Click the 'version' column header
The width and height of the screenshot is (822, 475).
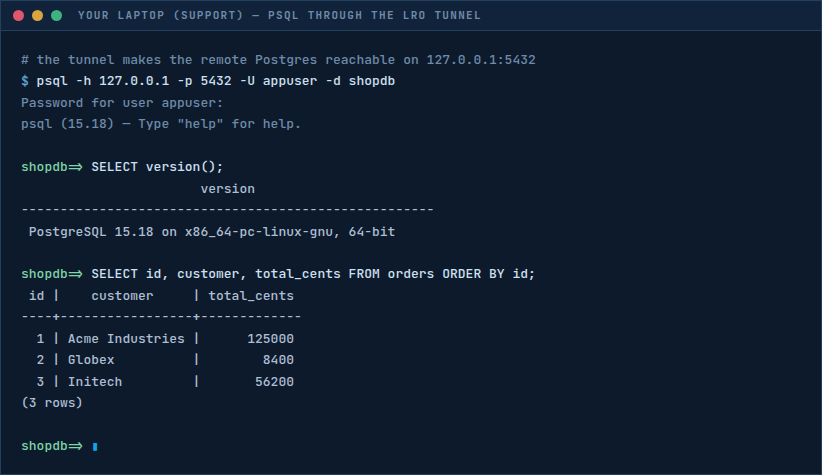[x=228, y=189]
